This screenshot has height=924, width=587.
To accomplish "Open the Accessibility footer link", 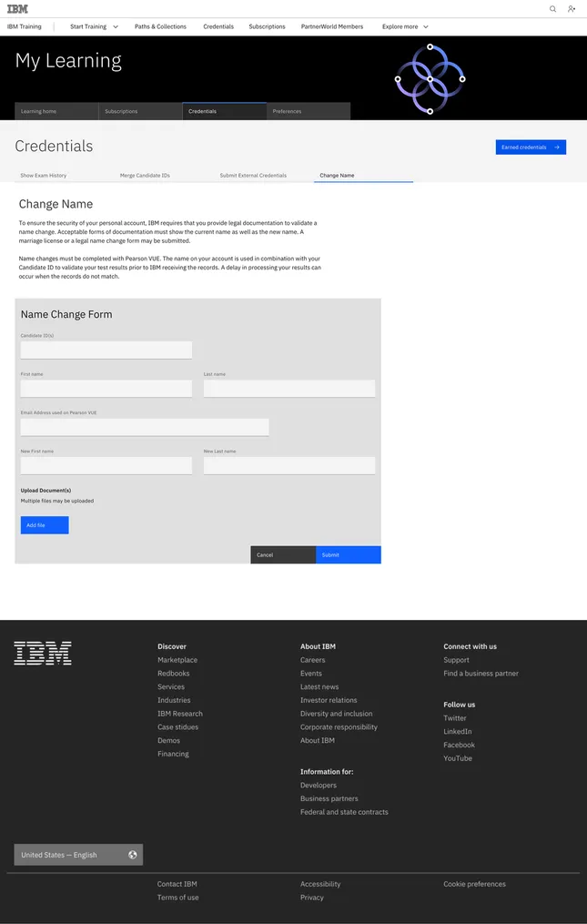I will [x=320, y=884].
